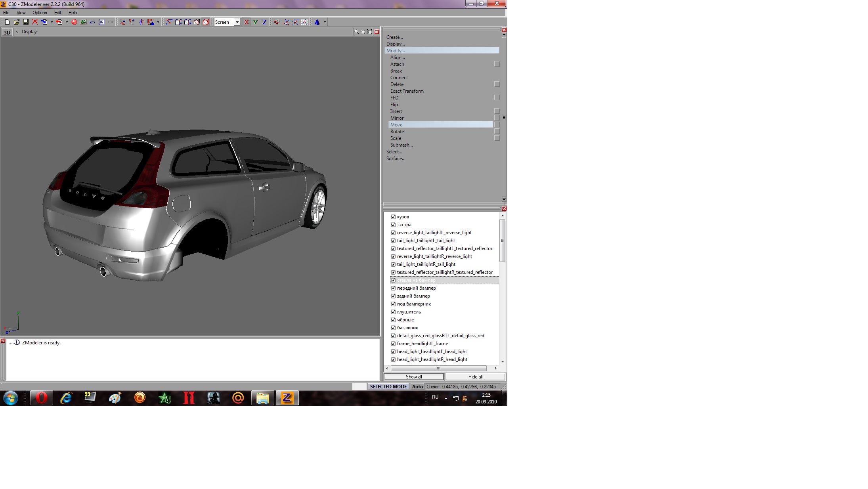Click the Undo arrow icon
Image resolution: width=868 pixels, height=489 pixels.
(92, 22)
